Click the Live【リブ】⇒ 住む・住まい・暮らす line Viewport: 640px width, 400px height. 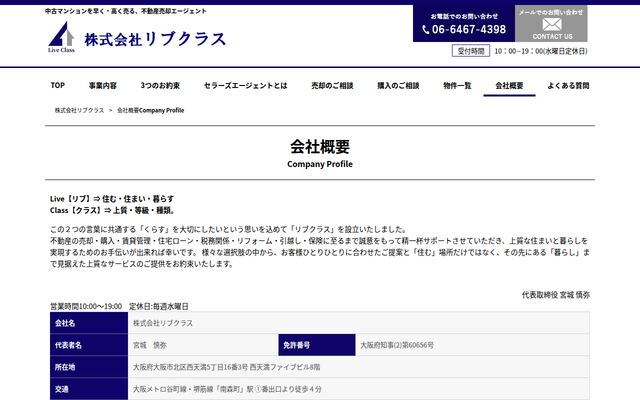pos(112,199)
